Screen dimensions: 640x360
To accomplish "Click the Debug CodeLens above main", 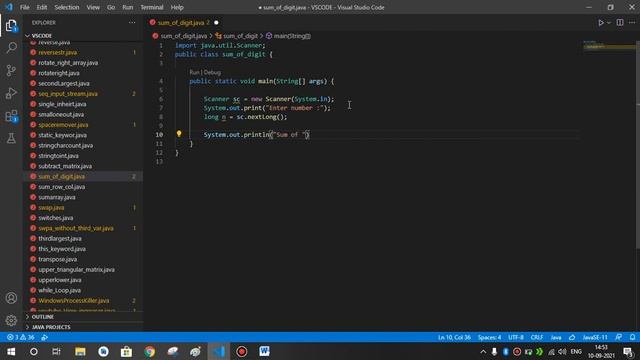I will (212, 72).
